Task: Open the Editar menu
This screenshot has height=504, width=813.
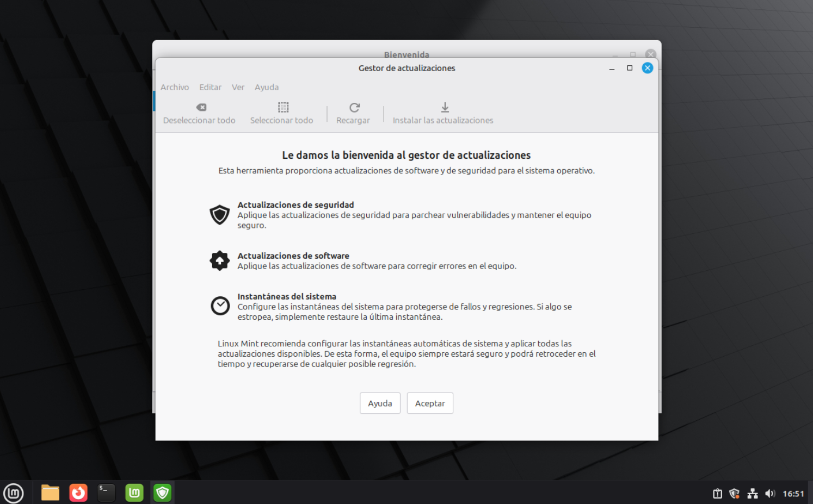Action: pos(210,88)
